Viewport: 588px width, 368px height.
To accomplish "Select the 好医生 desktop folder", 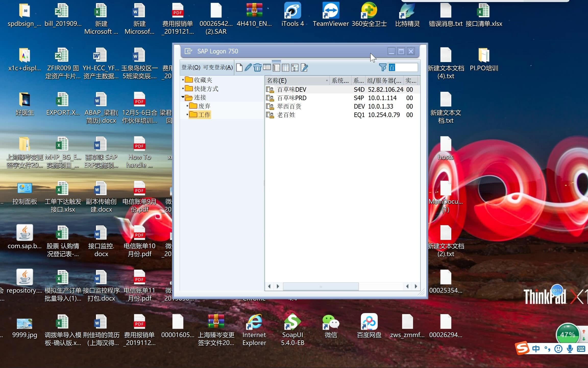I will click(24, 103).
